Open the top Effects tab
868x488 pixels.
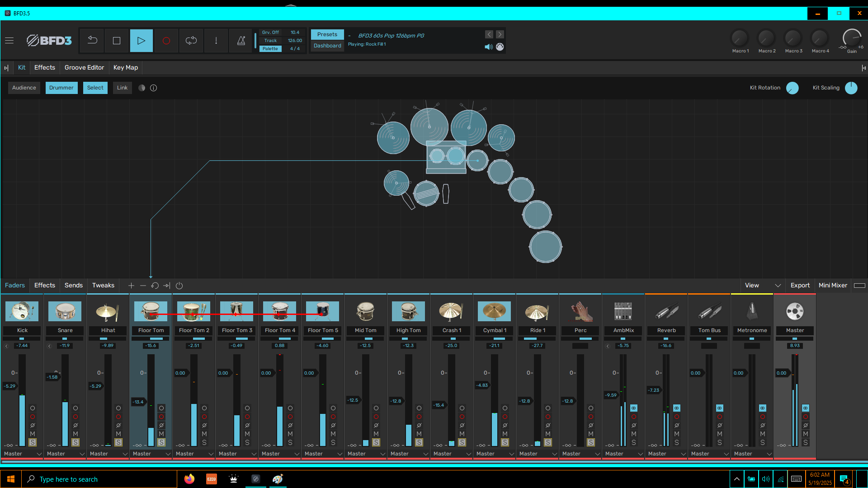[x=45, y=68]
